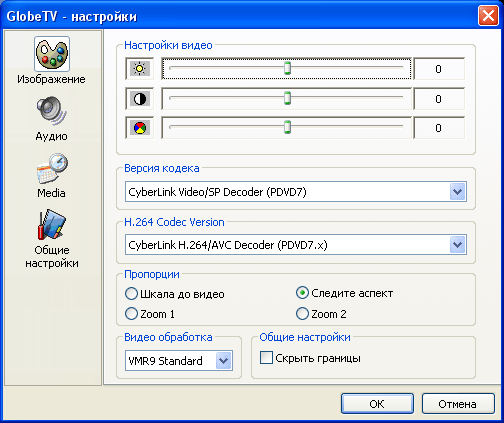This screenshot has width=504, height=423.
Task: Click the brightness slider handle
Action: tap(287, 68)
